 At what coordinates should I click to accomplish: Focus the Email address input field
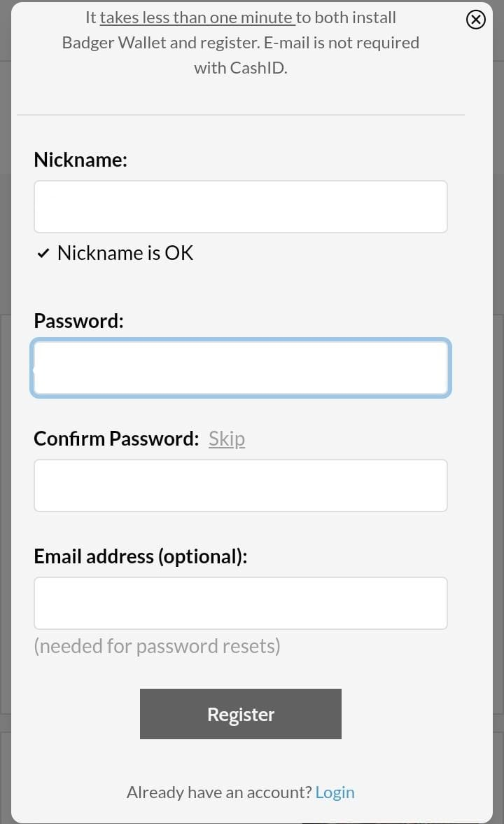click(241, 603)
